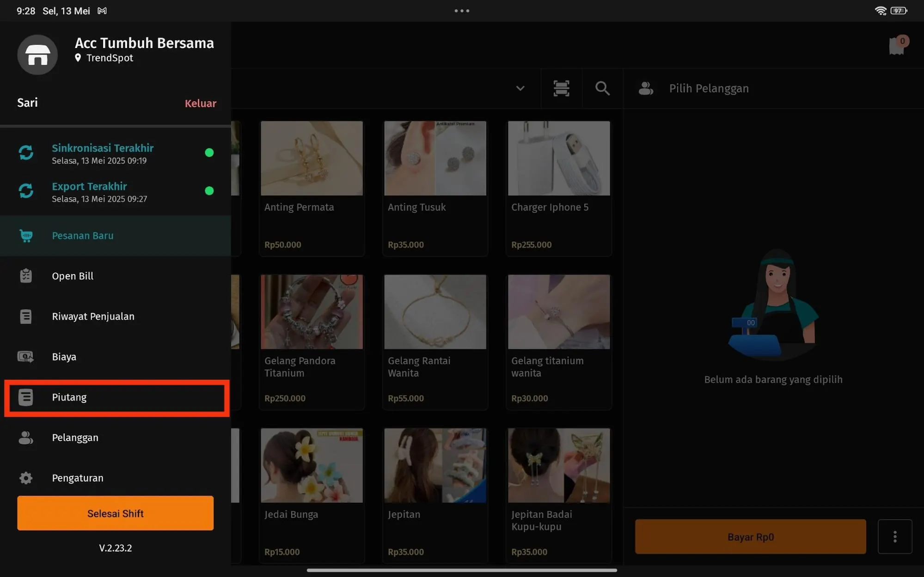The width and height of the screenshot is (924, 577).
Task: Tap the Wi-Fi status icon
Action: (x=880, y=11)
